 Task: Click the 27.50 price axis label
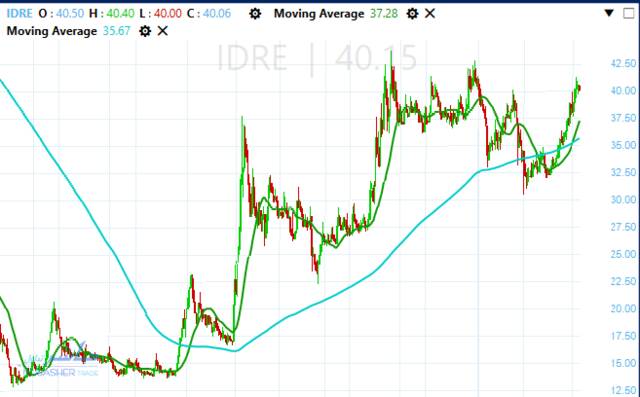(623, 227)
